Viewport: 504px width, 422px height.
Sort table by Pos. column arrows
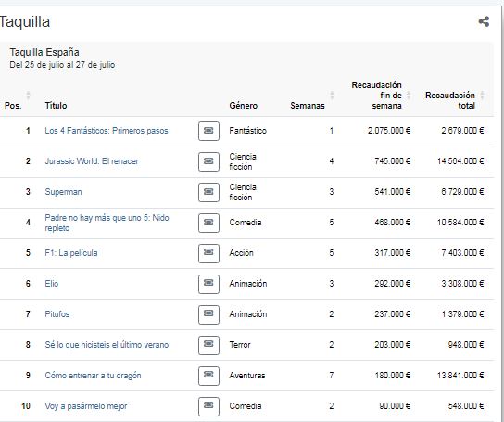click(28, 96)
